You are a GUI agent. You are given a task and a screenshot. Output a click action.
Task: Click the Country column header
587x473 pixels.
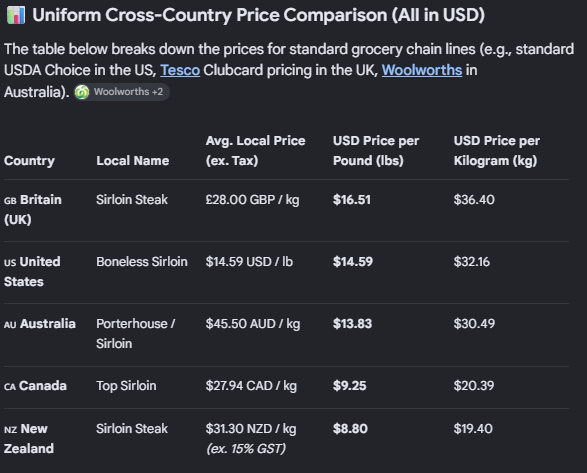[x=29, y=161]
